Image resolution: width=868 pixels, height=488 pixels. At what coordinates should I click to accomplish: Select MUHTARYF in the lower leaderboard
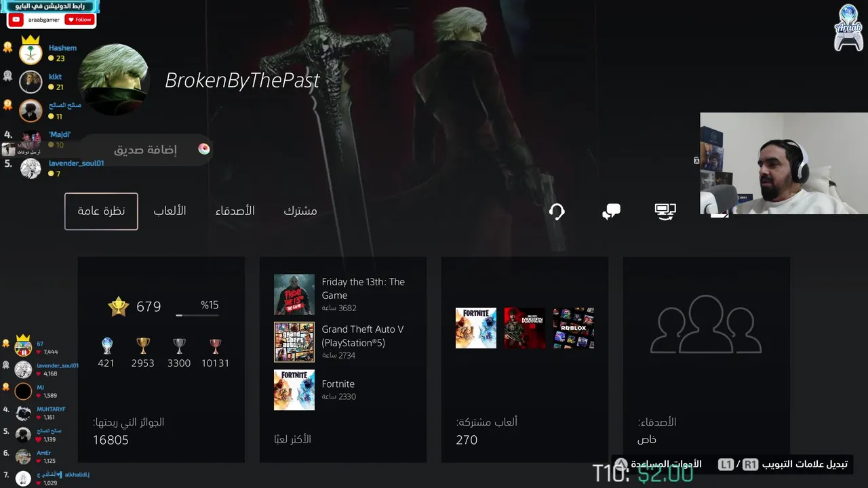point(51,409)
